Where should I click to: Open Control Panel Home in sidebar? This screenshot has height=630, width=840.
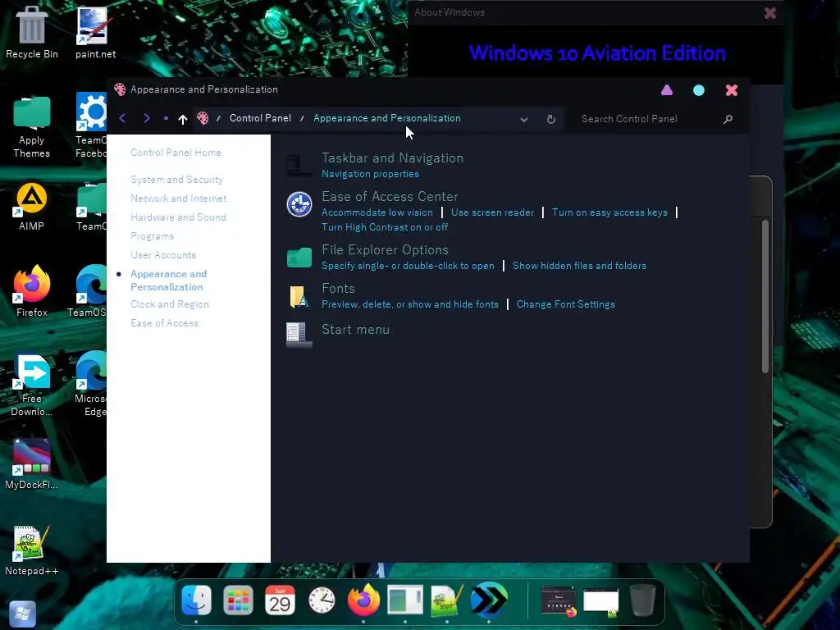click(x=176, y=152)
